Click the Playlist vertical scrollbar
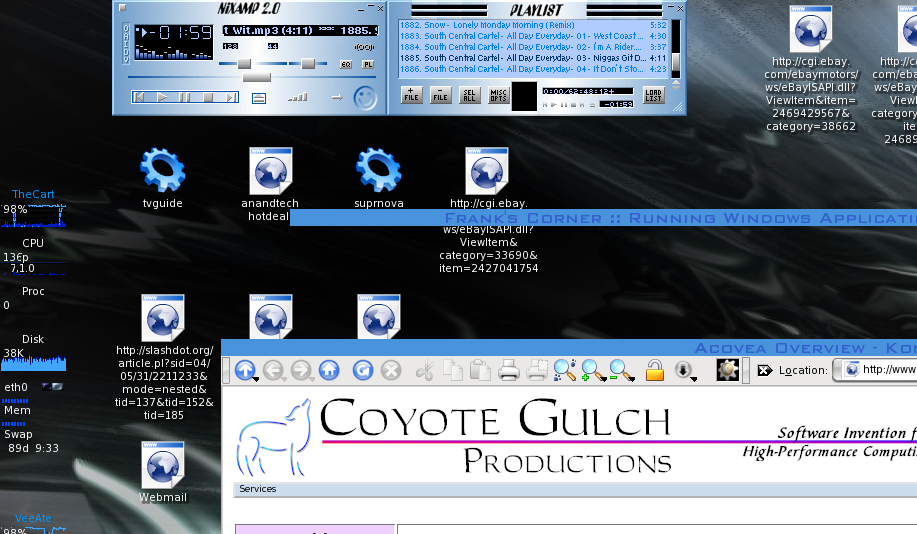Screen dimensions: 917x534 click(x=675, y=49)
